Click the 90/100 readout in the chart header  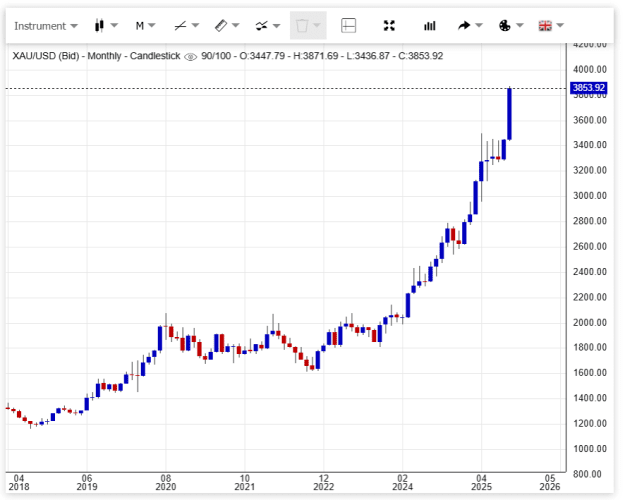tap(216, 56)
